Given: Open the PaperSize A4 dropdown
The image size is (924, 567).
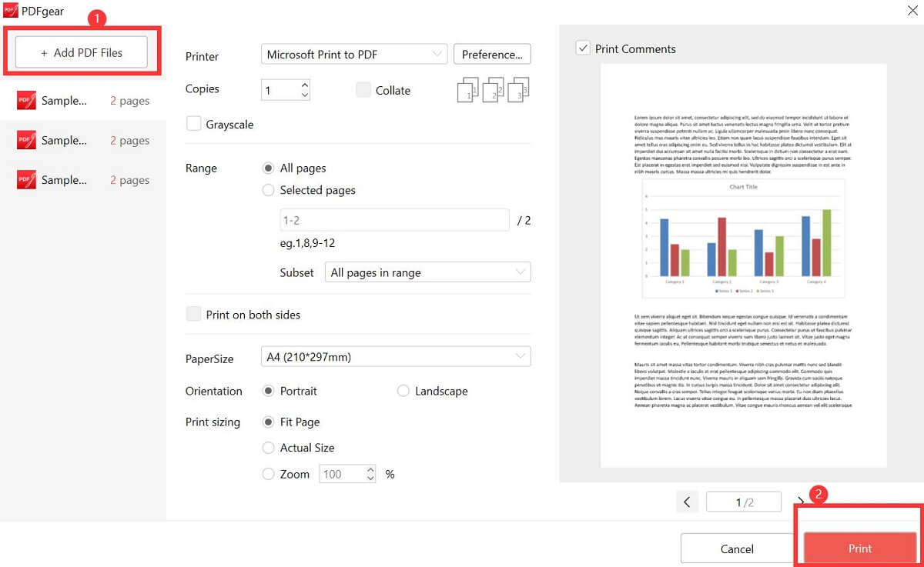Looking at the screenshot, I should [395, 357].
